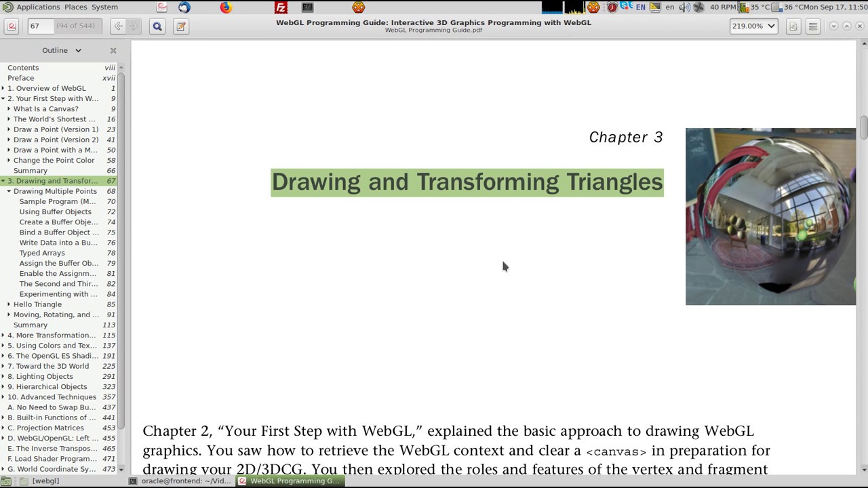Screen dimensions: 868x488
Task: Launch FileZilla from the top panel
Action: click(281, 7)
